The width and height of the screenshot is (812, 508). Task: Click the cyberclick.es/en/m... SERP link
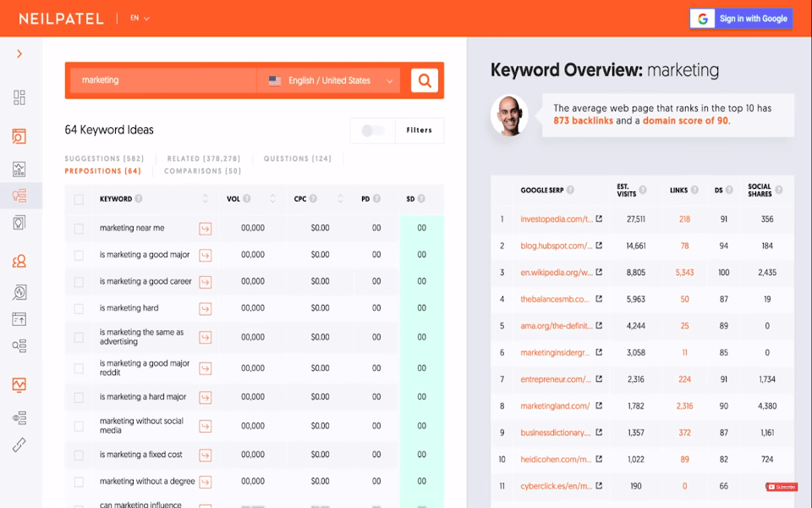click(557, 486)
